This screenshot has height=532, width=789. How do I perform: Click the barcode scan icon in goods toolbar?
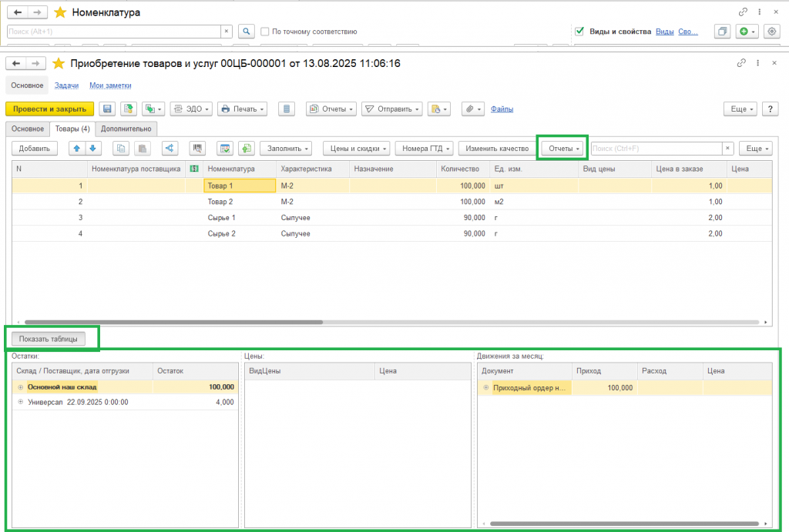(x=197, y=149)
